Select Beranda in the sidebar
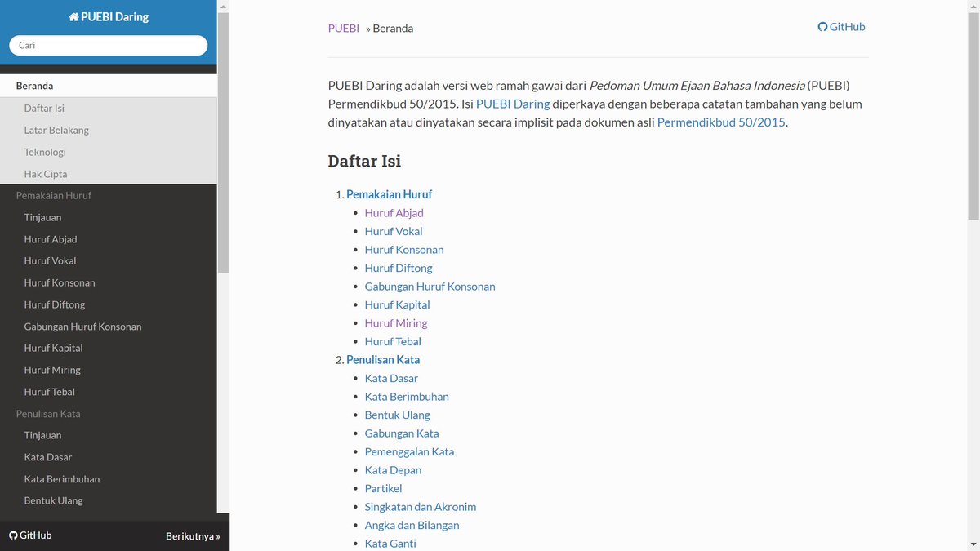This screenshot has height=551, width=980. 34,85
